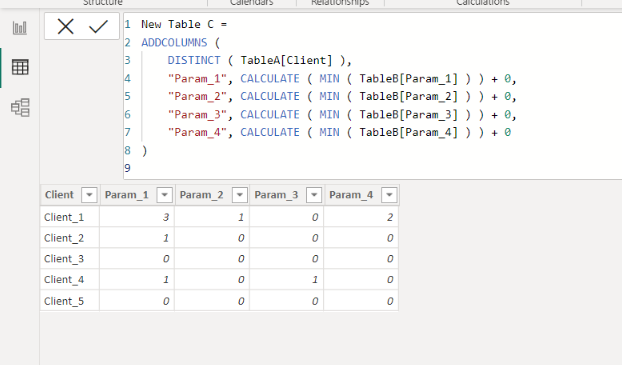Click Param_4 value 2 for Client_1
Viewport: 622px width, 365px height.
click(361, 217)
